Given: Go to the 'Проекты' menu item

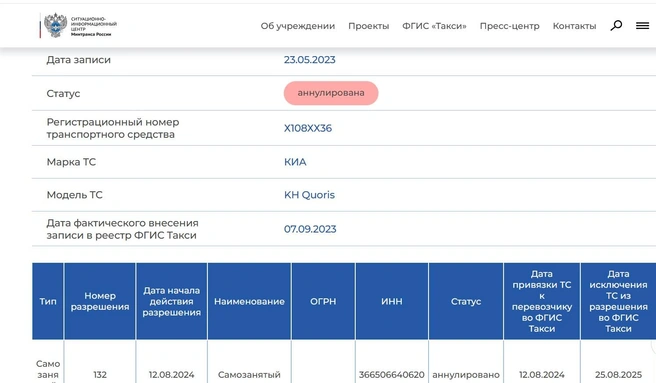Looking at the screenshot, I should click(x=369, y=26).
